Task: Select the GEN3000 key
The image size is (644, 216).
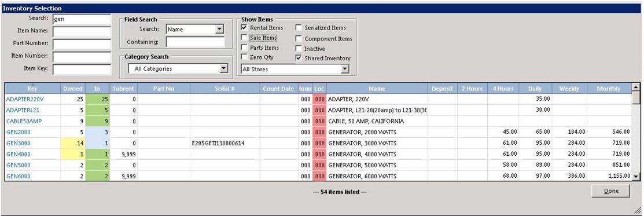Action: point(18,143)
